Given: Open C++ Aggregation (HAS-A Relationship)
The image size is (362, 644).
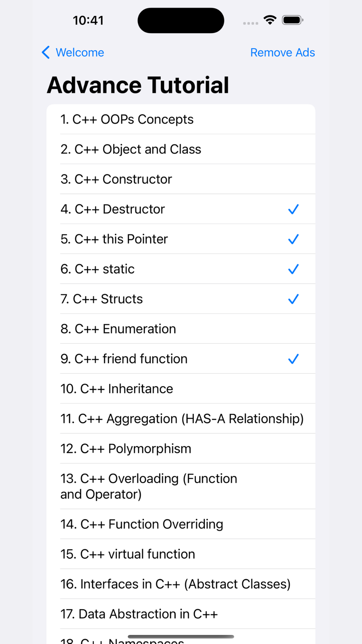Looking at the screenshot, I should [182, 419].
